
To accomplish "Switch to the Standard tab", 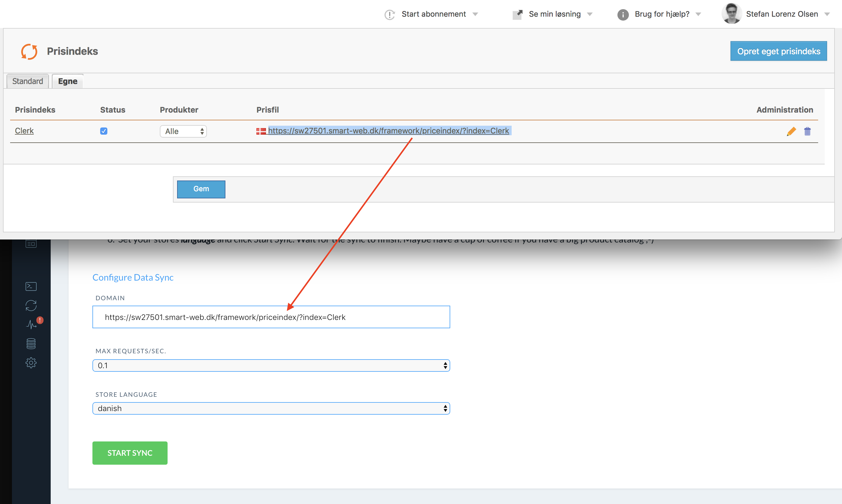I will [27, 81].
